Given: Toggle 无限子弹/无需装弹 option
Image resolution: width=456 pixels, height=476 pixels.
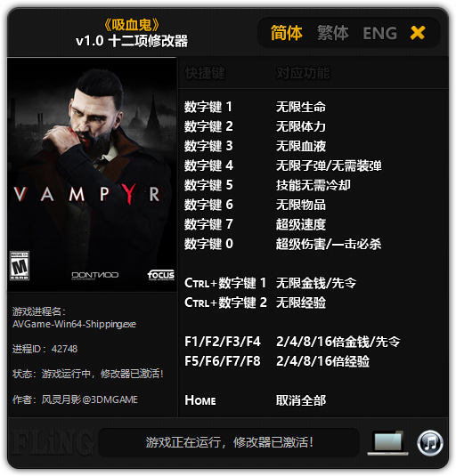Looking at the screenshot, I should [x=329, y=165].
